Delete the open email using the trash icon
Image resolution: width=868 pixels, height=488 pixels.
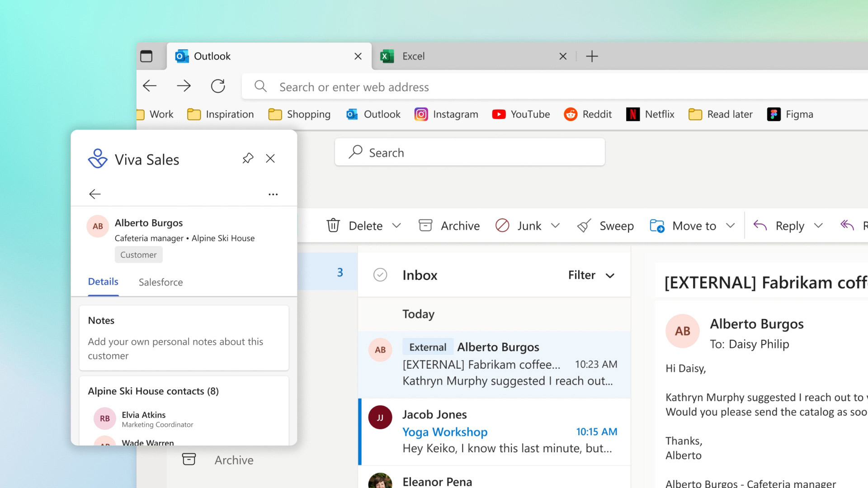coord(333,225)
